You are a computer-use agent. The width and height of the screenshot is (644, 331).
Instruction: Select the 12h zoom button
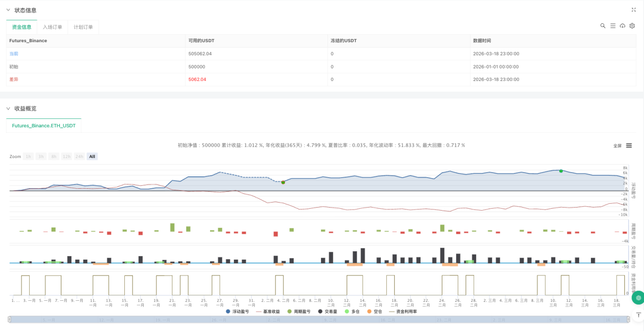point(66,157)
